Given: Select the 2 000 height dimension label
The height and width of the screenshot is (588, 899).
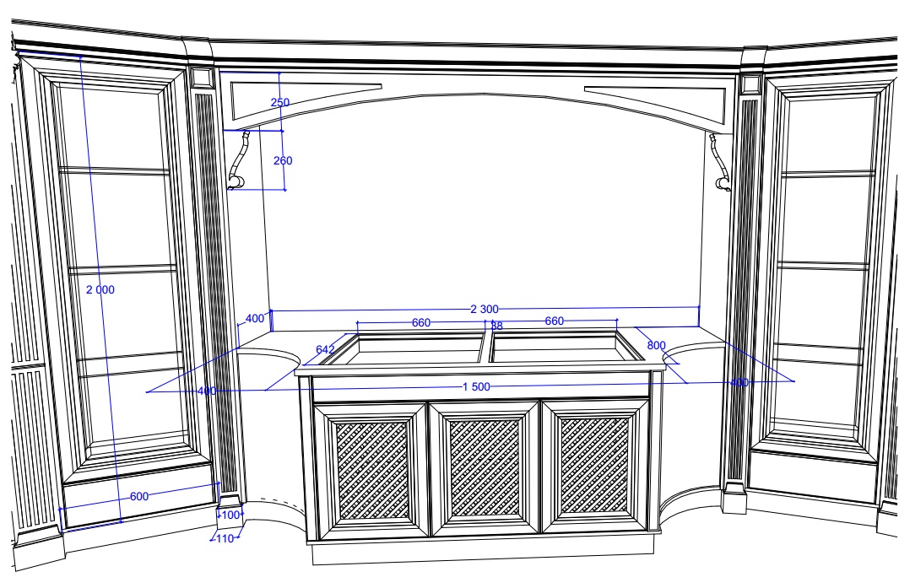Looking at the screenshot, I should [x=100, y=289].
